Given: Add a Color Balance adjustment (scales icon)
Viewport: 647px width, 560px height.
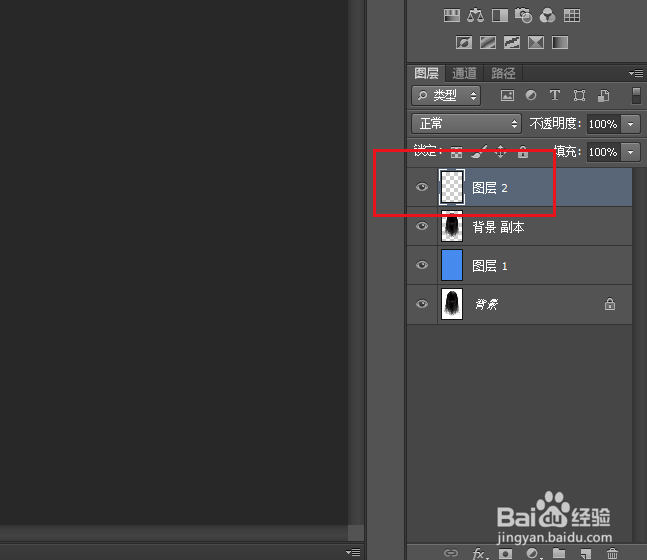Looking at the screenshot, I should coord(475,16).
